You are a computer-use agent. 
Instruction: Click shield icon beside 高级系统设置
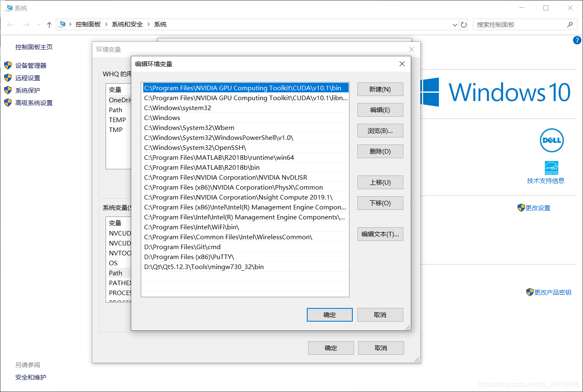pyautogui.click(x=8, y=103)
